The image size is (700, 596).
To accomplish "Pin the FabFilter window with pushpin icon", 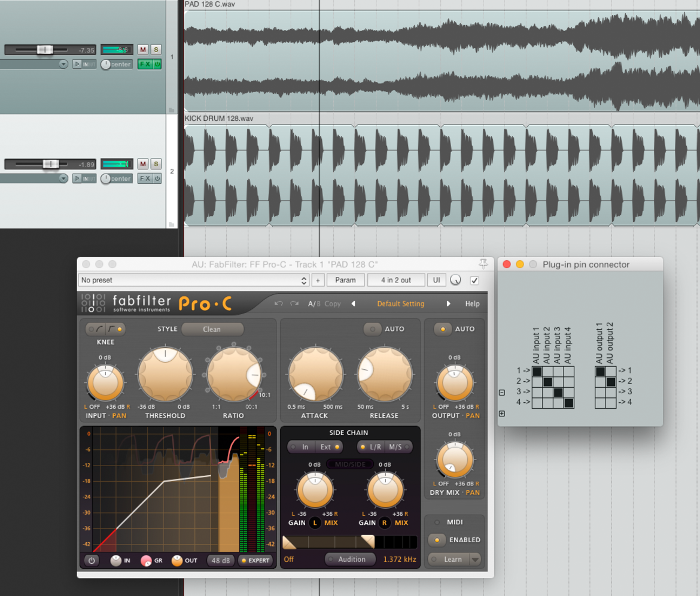I will tap(483, 264).
